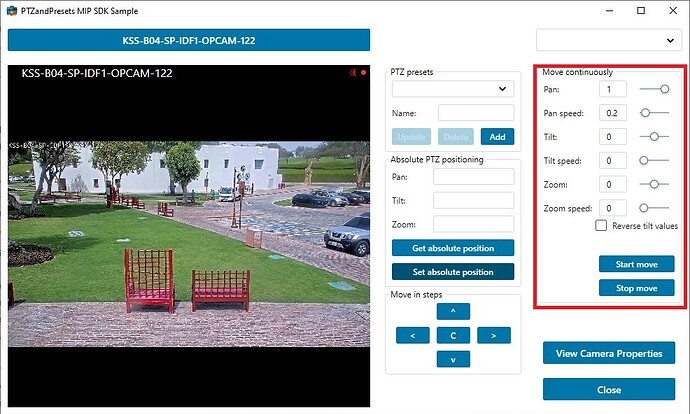
Task: Click Get absolute position button
Action: 453,248
